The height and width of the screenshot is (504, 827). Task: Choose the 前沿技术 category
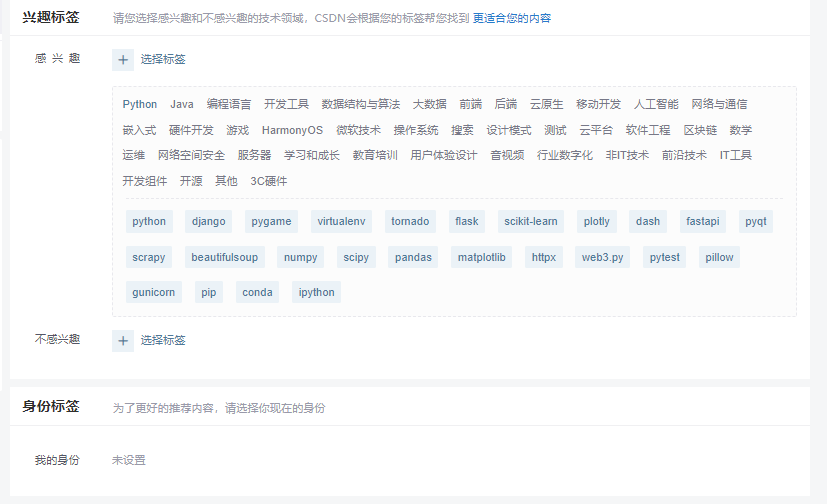tap(684, 155)
